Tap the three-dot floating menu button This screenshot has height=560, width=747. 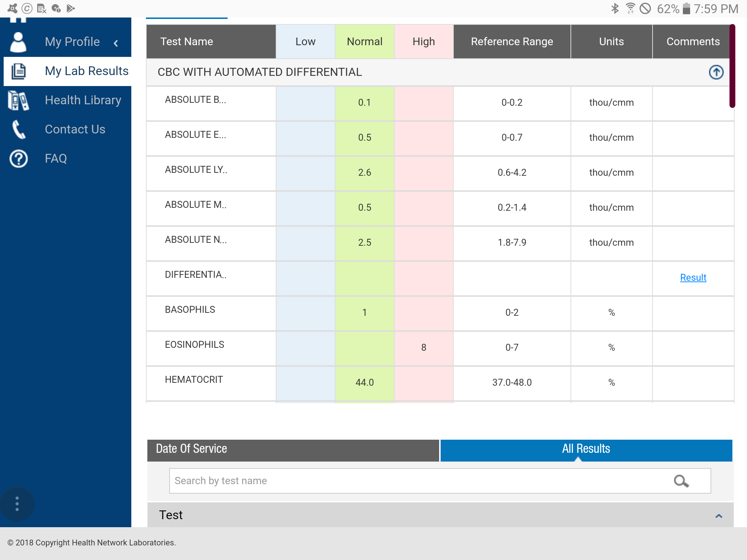click(17, 504)
